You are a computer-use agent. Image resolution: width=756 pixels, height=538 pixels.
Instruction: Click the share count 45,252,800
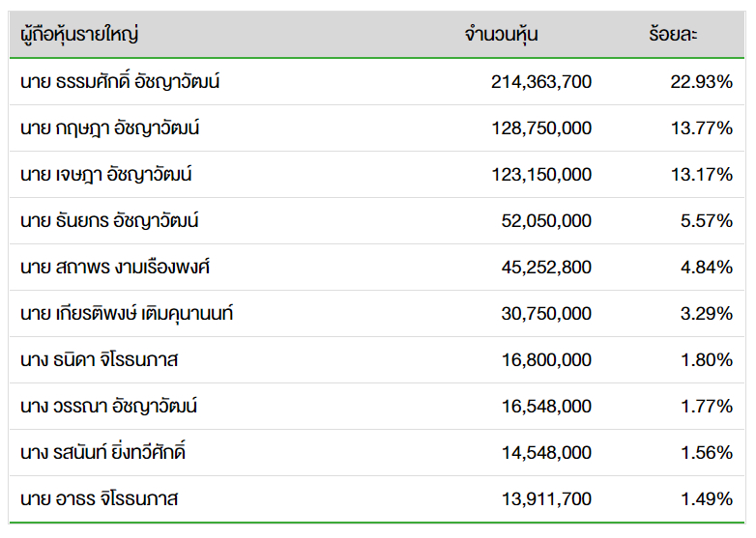[x=546, y=268]
